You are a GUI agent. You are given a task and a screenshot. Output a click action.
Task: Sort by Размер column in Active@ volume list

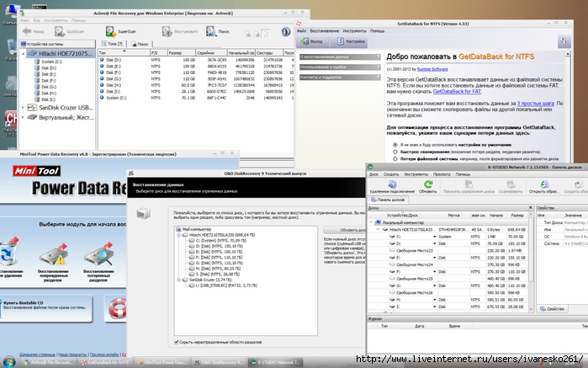click(x=181, y=53)
